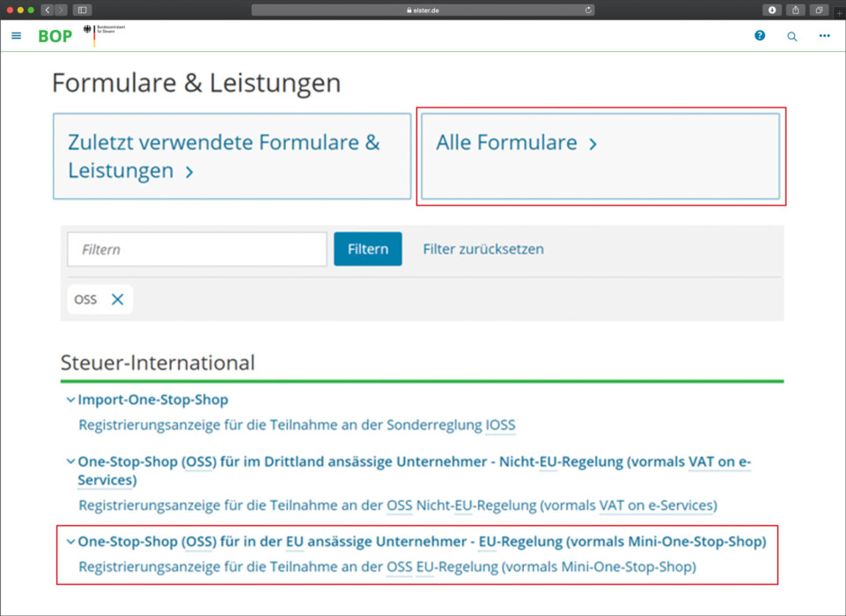Collapse the Import-One-Stop-Shop entry
The height and width of the screenshot is (616, 846).
point(70,399)
